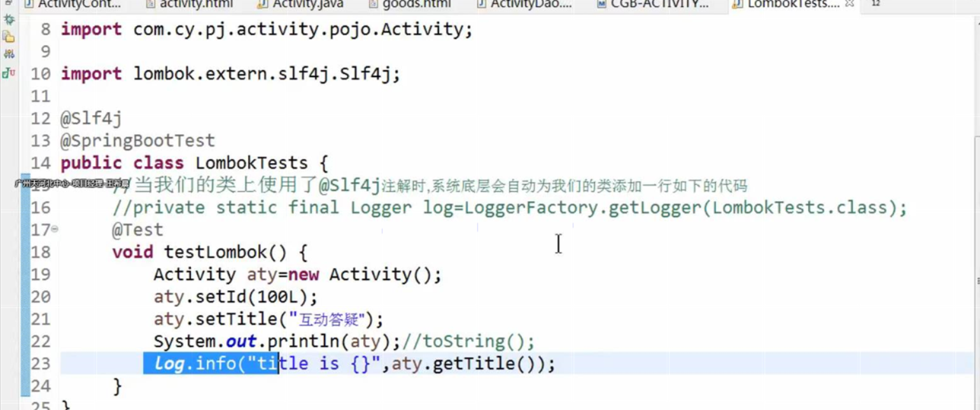Click the @SpringBootTest annotation on line 13
This screenshot has width=980, height=410.
[x=138, y=141]
